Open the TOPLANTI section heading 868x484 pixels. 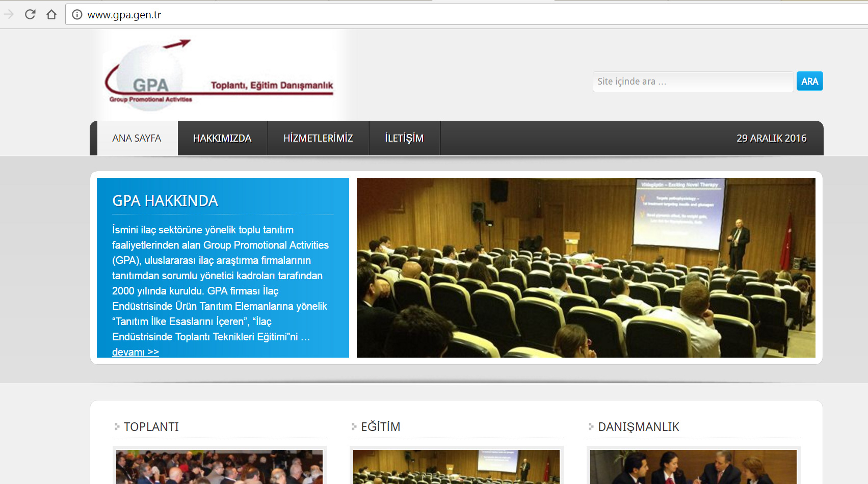pyautogui.click(x=151, y=427)
